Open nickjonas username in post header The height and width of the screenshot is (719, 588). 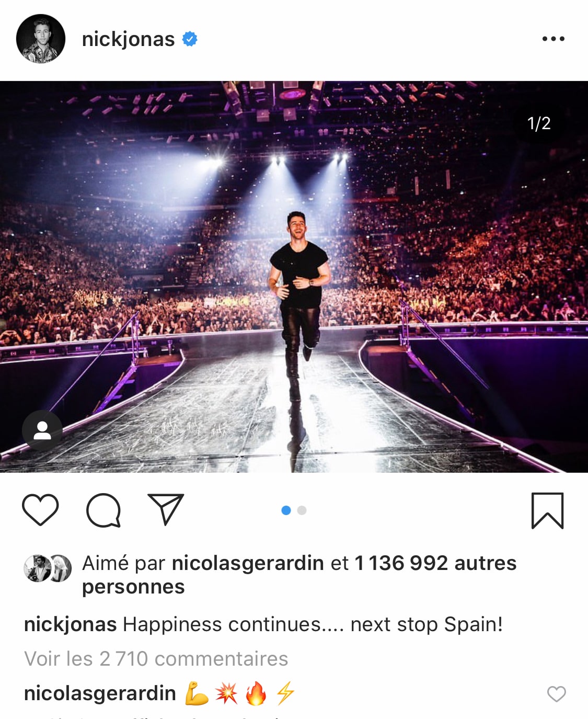[x=129, y=39]
